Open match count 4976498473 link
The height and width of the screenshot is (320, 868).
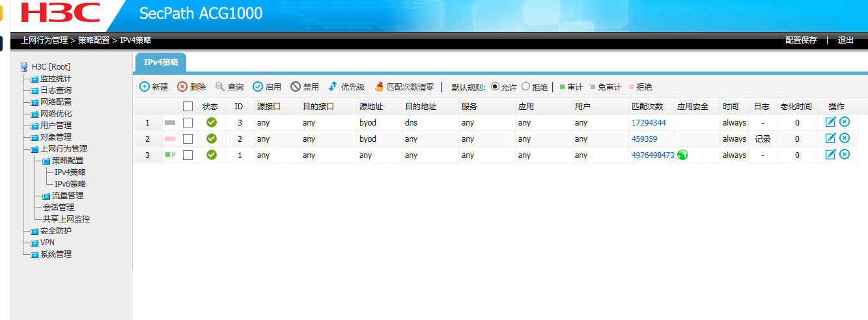[653, 155]
